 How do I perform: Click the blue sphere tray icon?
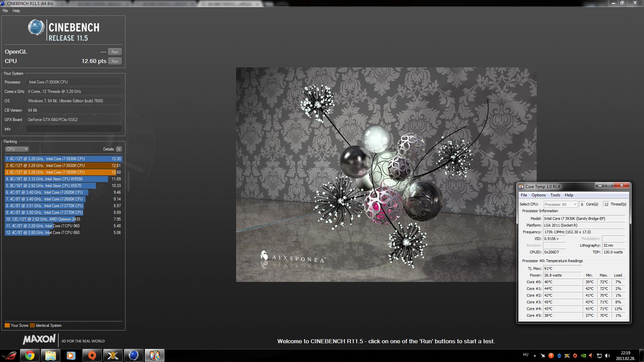click(559, 356)
